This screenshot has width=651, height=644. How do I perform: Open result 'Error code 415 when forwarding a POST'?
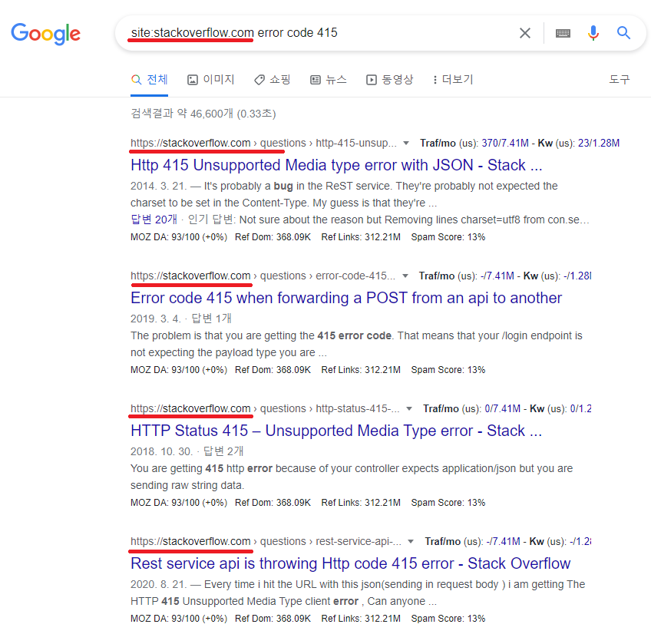click(346, 298)
